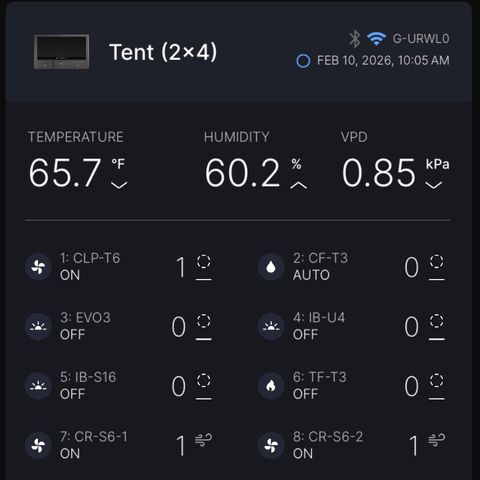The height and width of the screenshot is (480, 480).
Task: Click dashed circle indicator beside TF-T3 level
Action: (437, 380)
